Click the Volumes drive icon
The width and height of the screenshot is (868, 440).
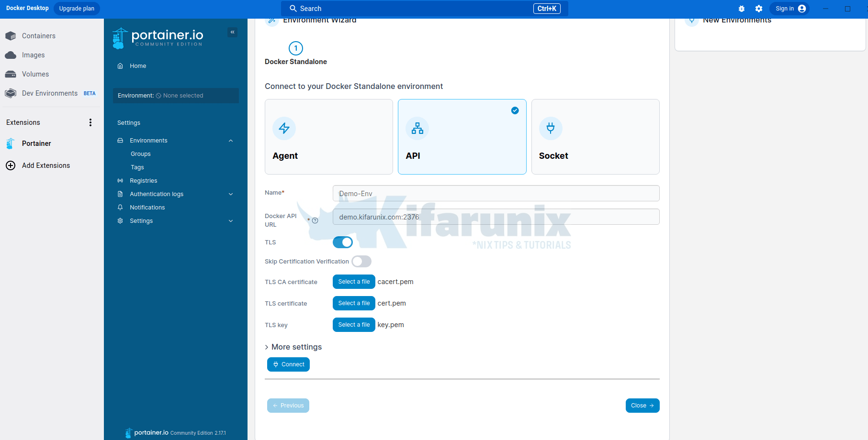coord(11,74)
